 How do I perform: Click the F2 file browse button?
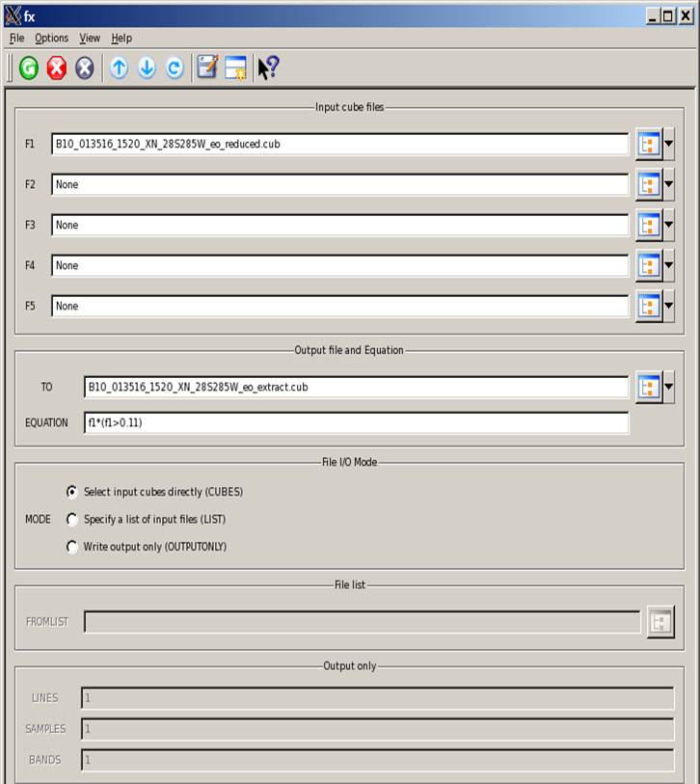(649, 184)
